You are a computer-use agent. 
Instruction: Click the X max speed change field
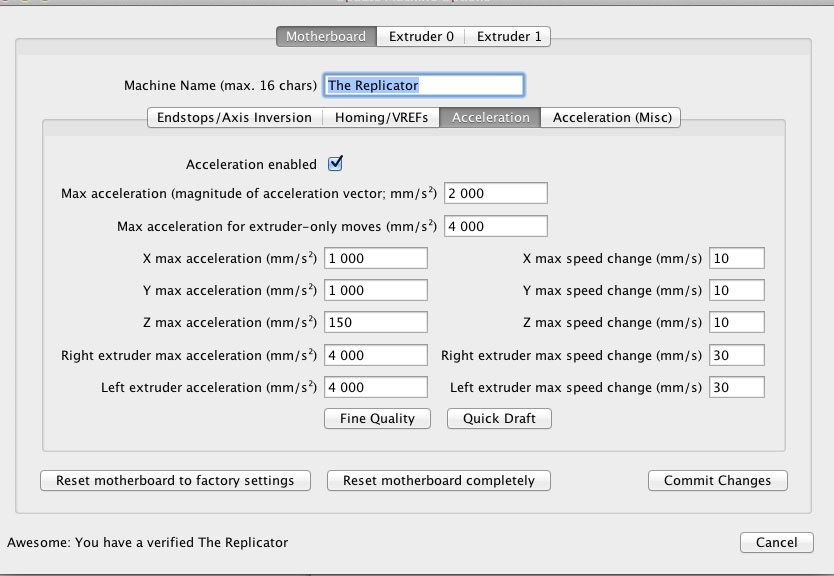click(737, 258)
